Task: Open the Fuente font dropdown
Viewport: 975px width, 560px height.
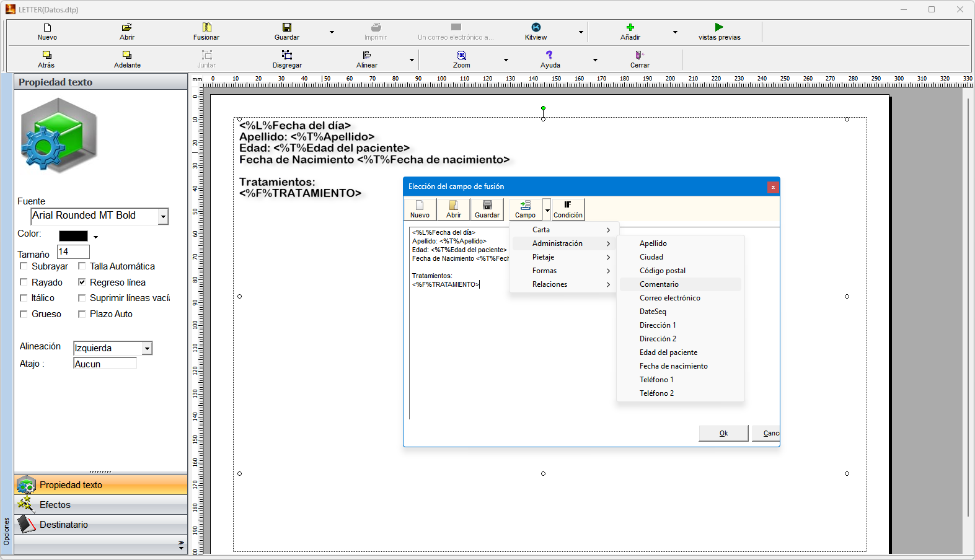Action: [163, 216]
